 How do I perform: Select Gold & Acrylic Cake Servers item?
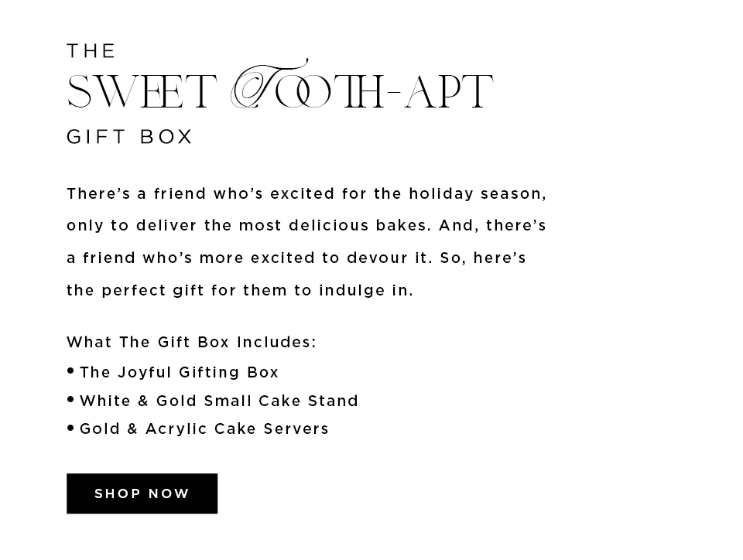coord(204,429)
